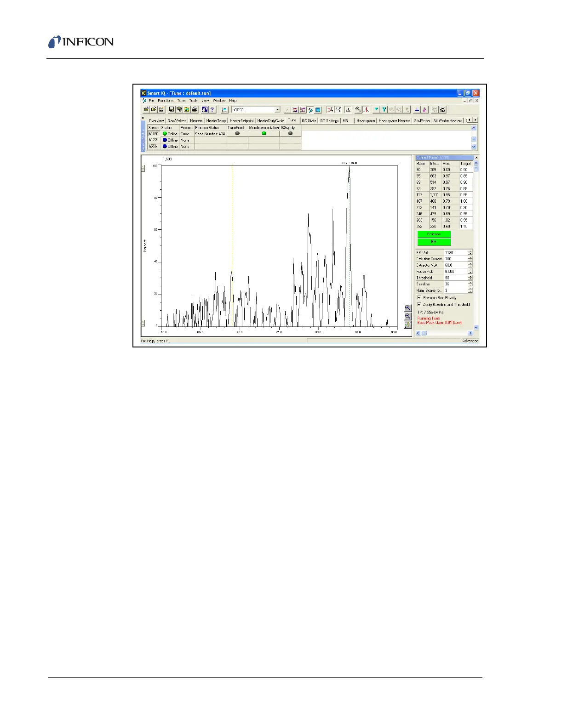Switch to the HeaterTemp tab
Viewport: 562px width, 728px height.
pyautogui.click(x=216, y=120)
